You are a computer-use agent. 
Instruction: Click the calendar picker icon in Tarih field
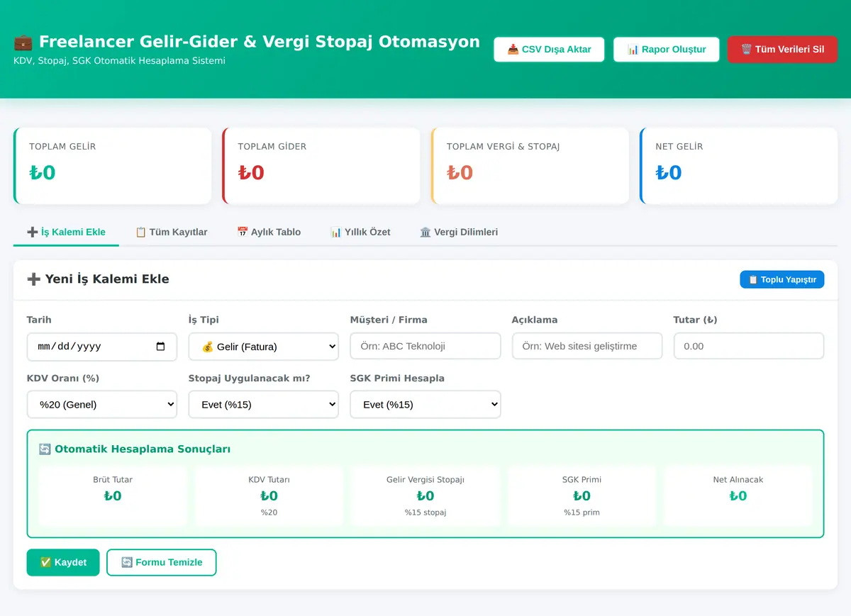click(x=160, y=347)
